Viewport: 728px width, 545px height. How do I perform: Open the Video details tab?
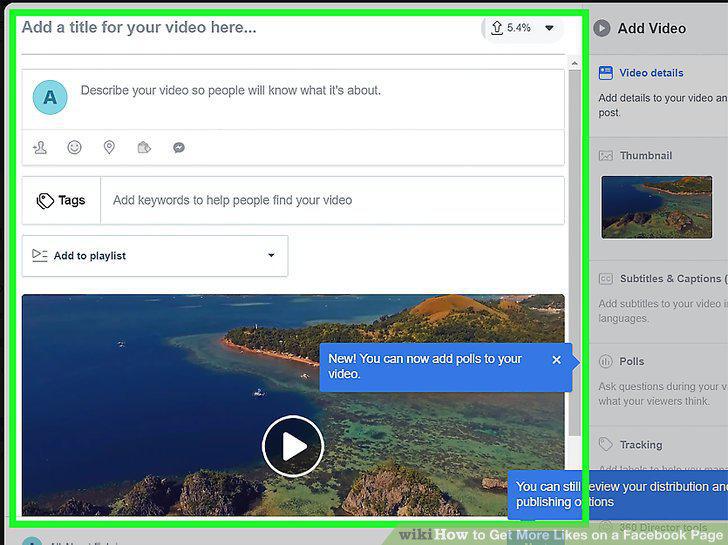pos(650,73)
